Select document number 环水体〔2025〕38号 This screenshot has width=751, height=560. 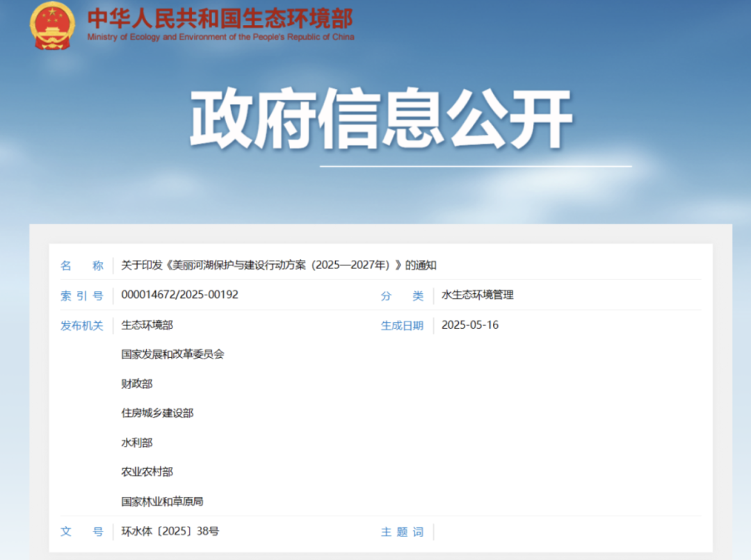point(170,532)
